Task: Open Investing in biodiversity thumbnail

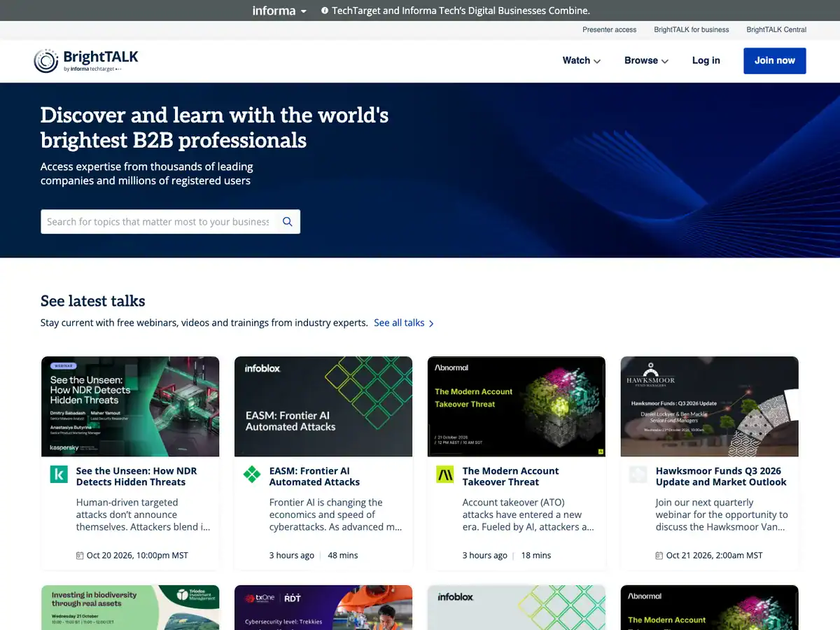Action: tap(130, 608)
